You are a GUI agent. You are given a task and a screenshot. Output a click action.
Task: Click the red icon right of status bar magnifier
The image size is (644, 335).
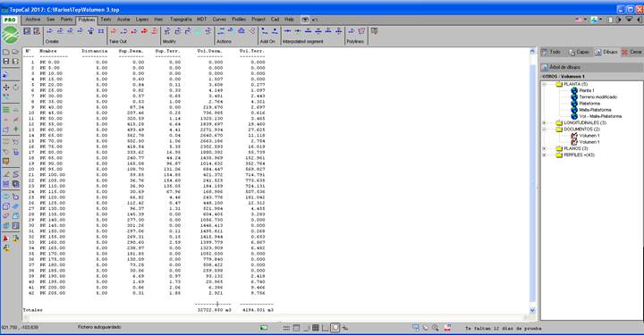(x=447, y=328)
